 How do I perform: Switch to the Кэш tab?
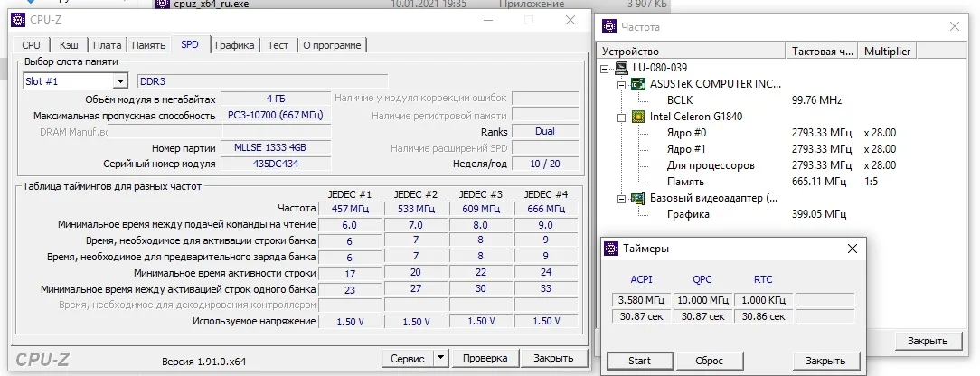pyautogui.click(x=70, y=45)
